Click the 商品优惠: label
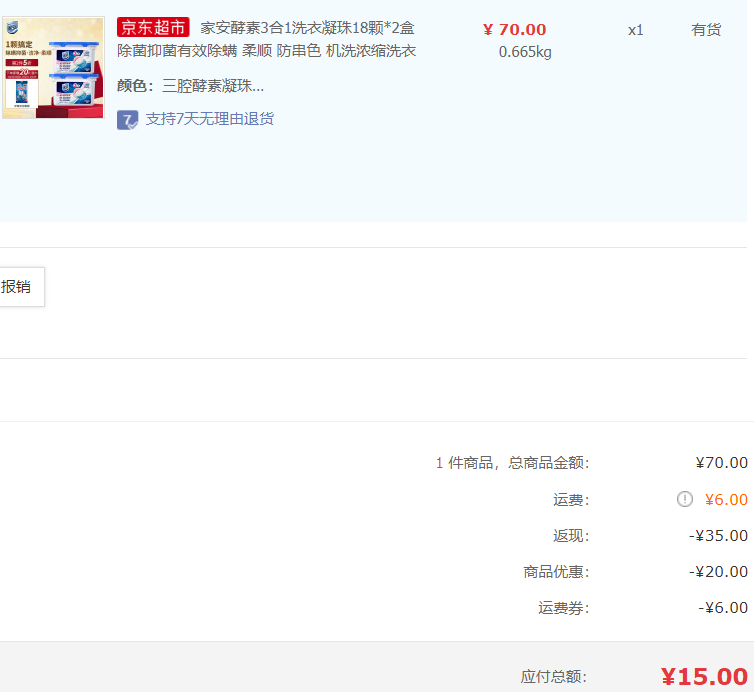Viewport: 754px width, 692px height. tap(556, 572)
